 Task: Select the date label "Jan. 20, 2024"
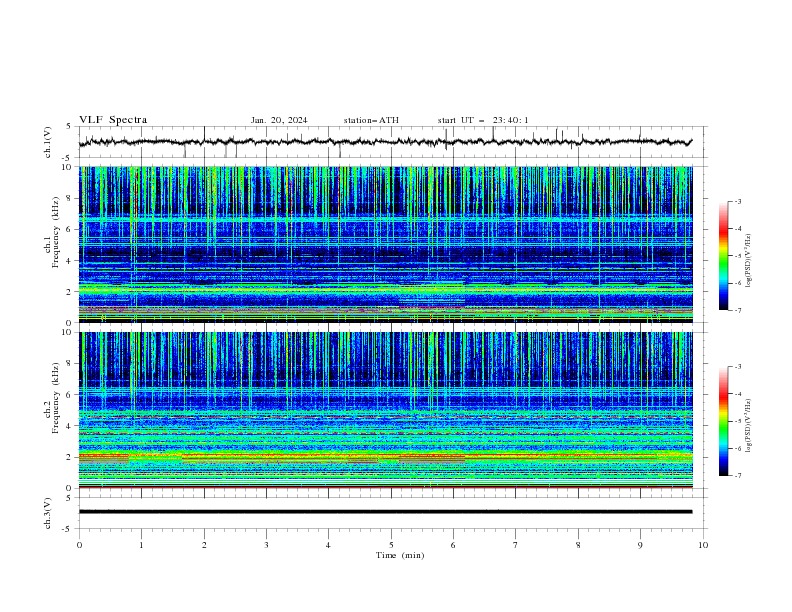coord(279,120)
